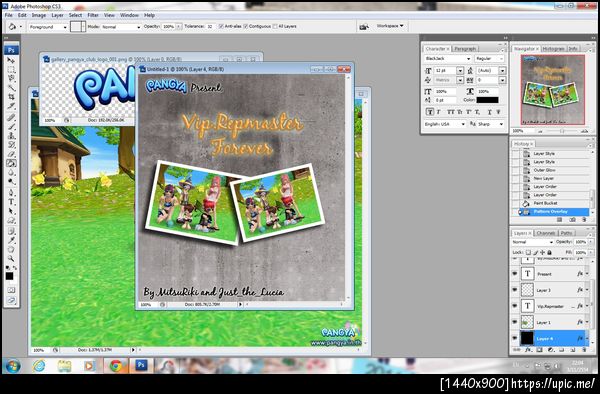Viewport: 600px width, 394px height.
Task: Select the Rectangular Marquee tool
Action: (11, 70)
